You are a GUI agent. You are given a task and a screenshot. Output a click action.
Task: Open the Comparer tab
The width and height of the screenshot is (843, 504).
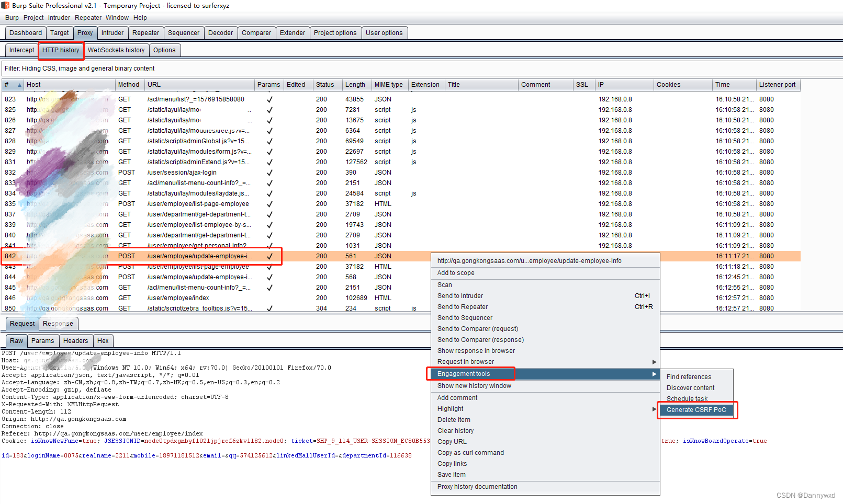[x=256, y=33]
